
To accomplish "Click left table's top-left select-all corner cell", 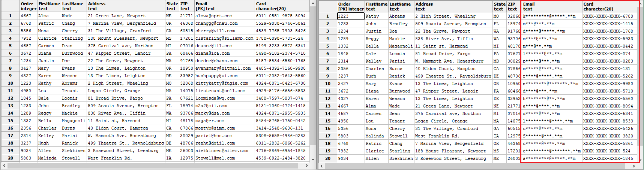I will [10, 6].
